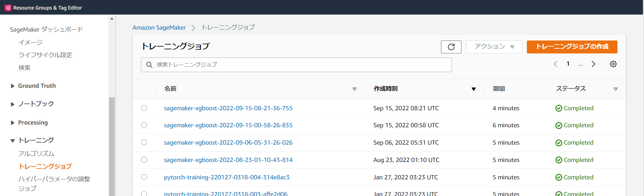Click Sep 15, 2022 08:21 UTC cell
This screenshot has height=196, width=644.
pos(406,108)
